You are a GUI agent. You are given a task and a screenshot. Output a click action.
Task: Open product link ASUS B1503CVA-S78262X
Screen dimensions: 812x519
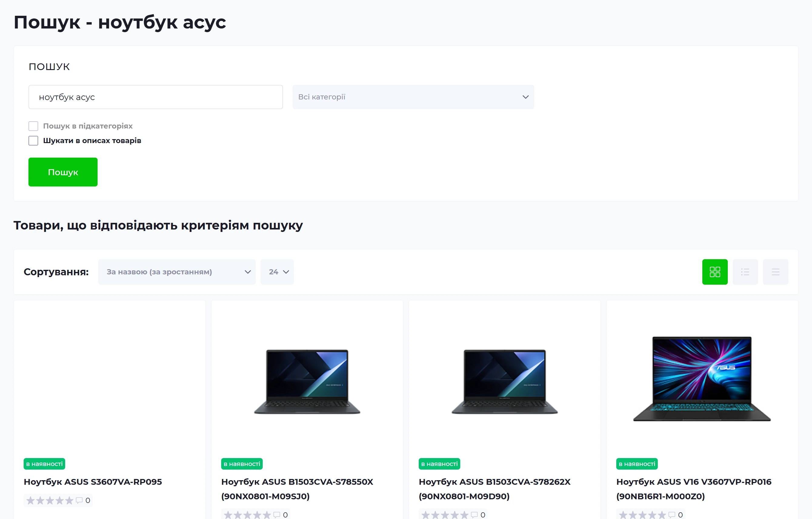pos(494,489)
